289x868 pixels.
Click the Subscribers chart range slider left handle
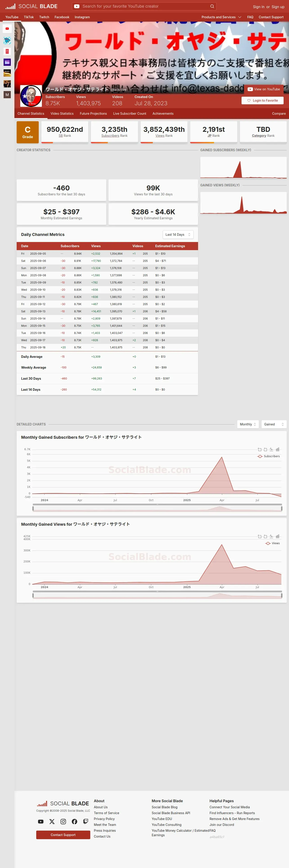click(x=33, y=508)
